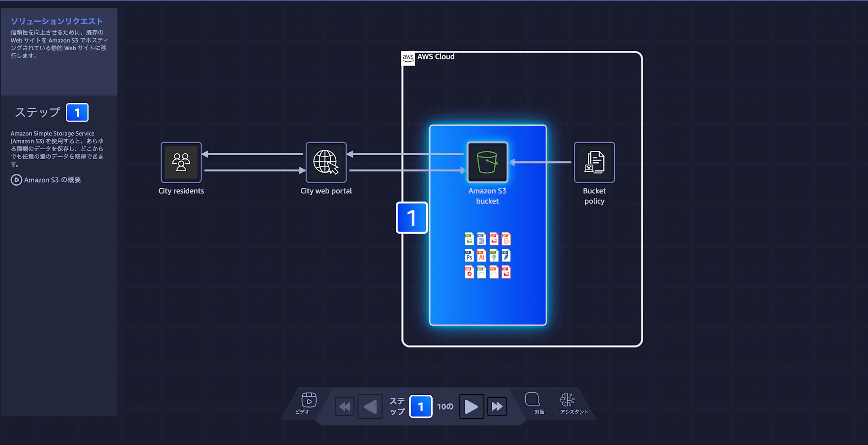The width and height of the screenshot is (868, 445).
Task: Click the file-type icon grid in S3 bucket
Action: (x=487, y=255)
